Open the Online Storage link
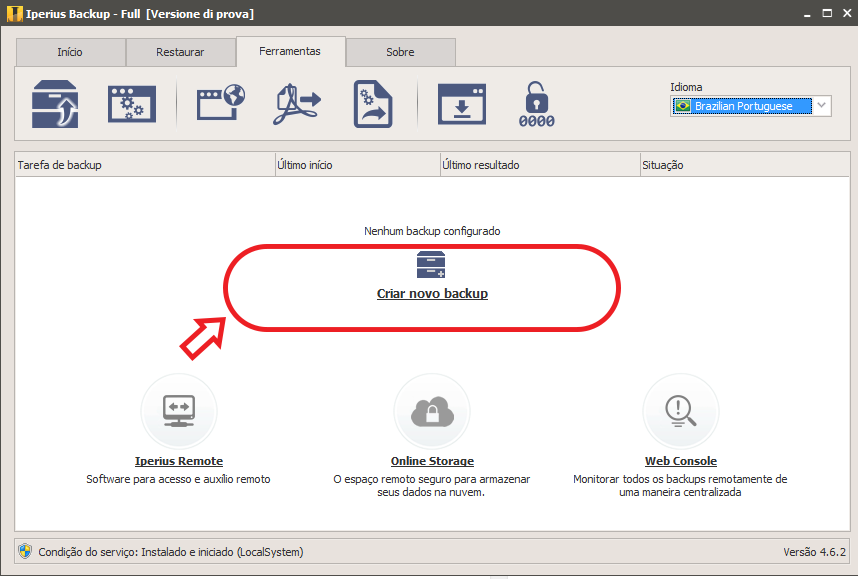Screen dimensions: 858x579 tap(432, 461)
